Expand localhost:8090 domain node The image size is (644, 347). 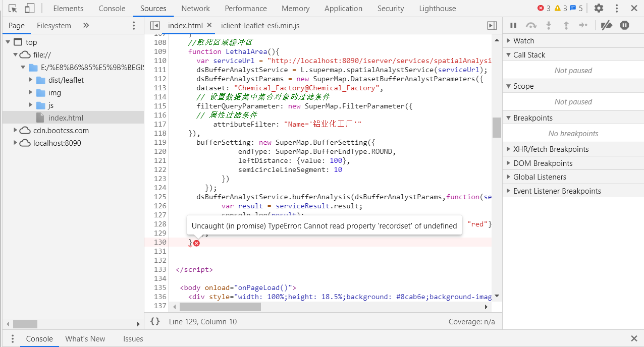pyautogui.click(x=15, y=143)
